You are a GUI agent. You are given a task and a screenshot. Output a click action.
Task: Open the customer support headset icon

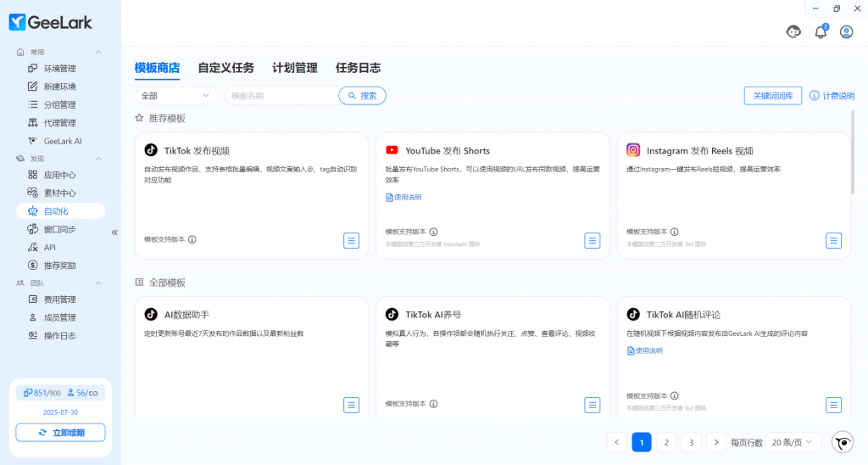point(794,32)
